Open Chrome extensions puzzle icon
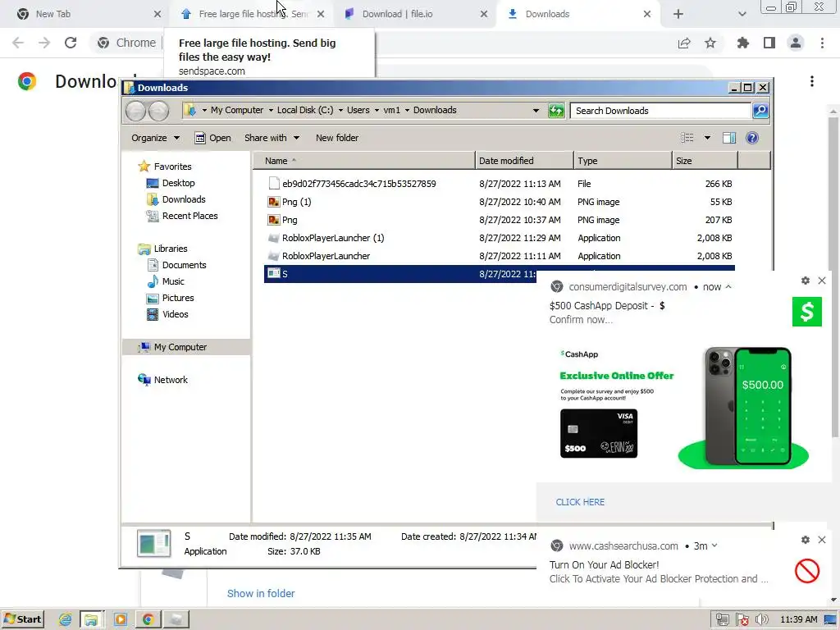 tap(743, 43)
